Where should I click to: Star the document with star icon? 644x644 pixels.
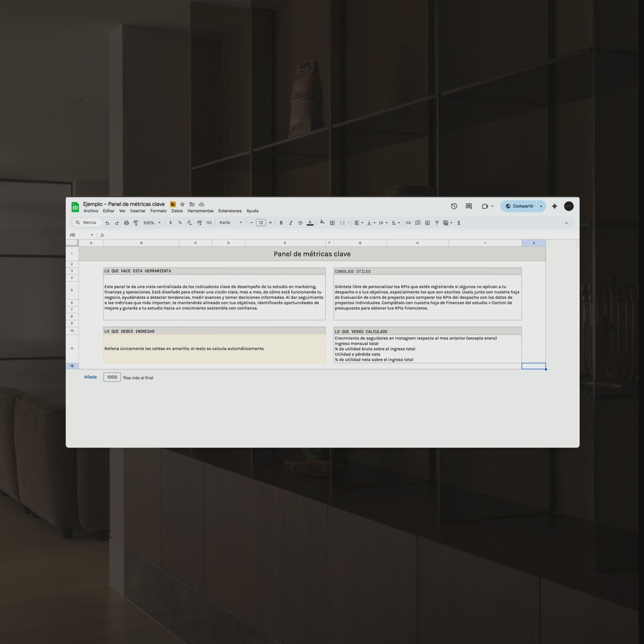point(182,204)
